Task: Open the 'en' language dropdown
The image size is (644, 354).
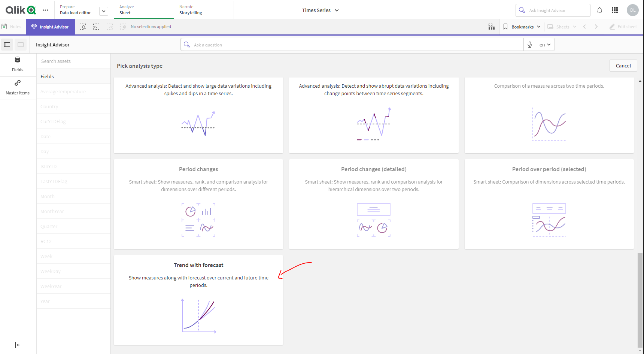Action: point(545,45)
